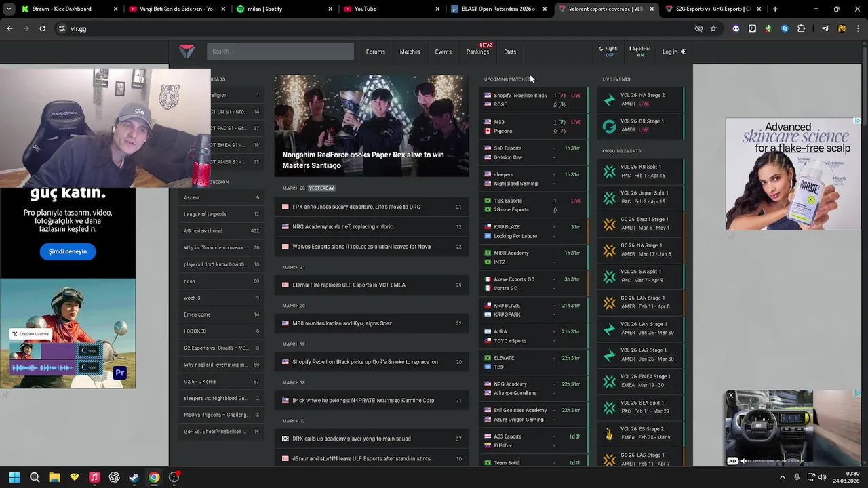Reload the vlr.gg page
868x488 pixels.
[42, 28]
